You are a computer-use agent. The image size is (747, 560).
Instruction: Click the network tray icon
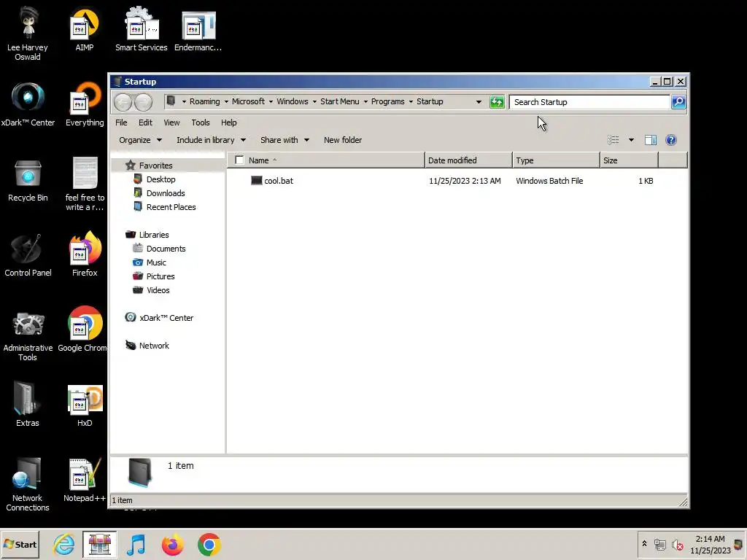pyautogui.click(x=659, y=544)
